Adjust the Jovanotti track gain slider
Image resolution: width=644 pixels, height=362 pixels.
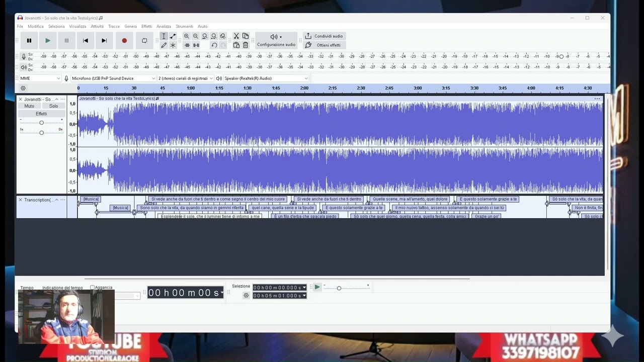click(x=41, y=123)
